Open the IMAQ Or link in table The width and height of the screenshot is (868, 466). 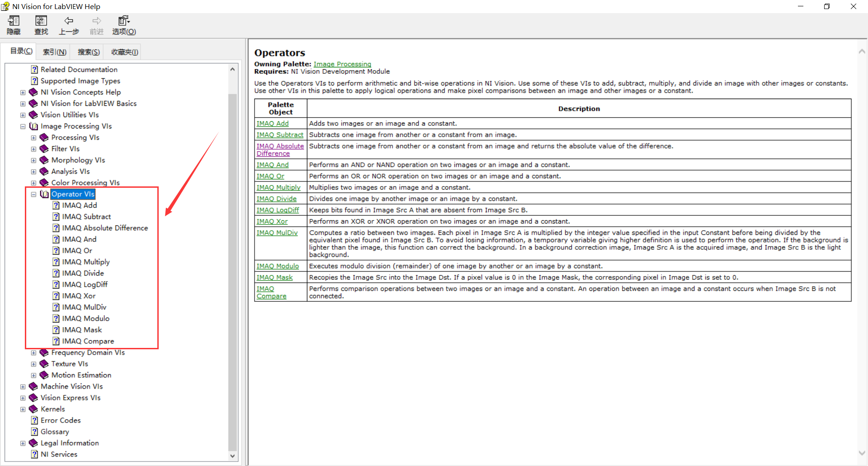tap(270, 176)
